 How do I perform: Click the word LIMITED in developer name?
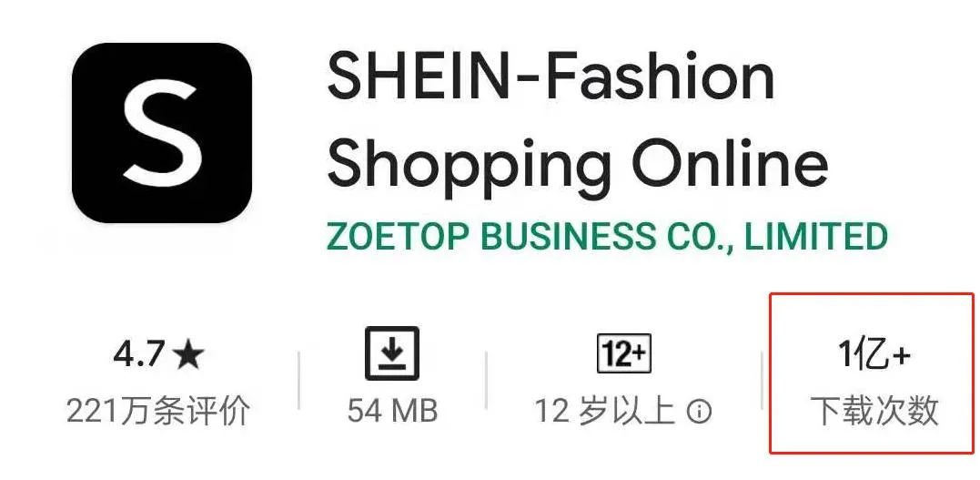coord(815,236)
